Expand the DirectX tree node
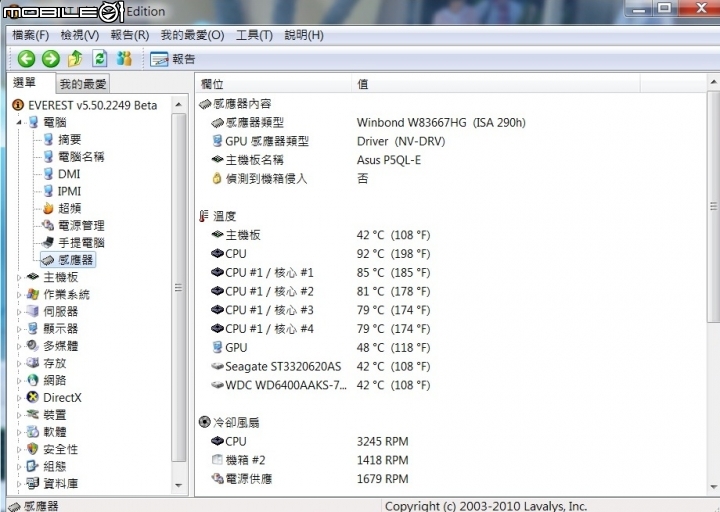Image resolution: width=720 pixels, height=512 pixels. coord(19,398)
